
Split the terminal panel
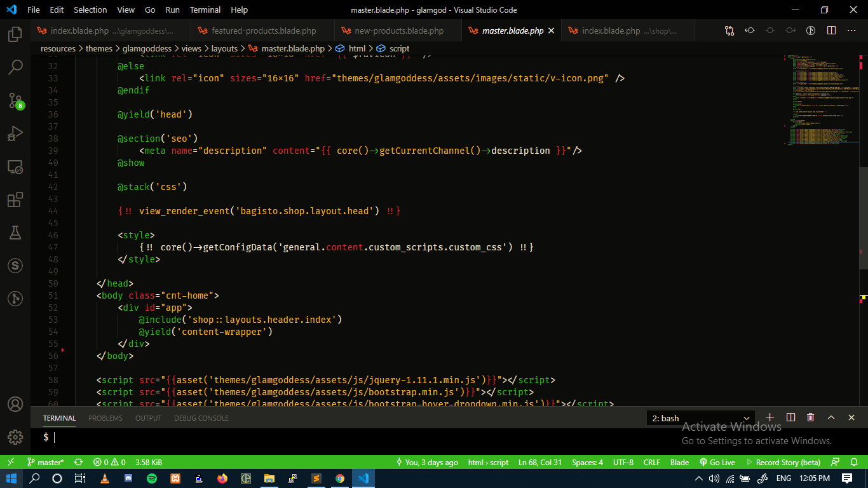coord(790,417)
